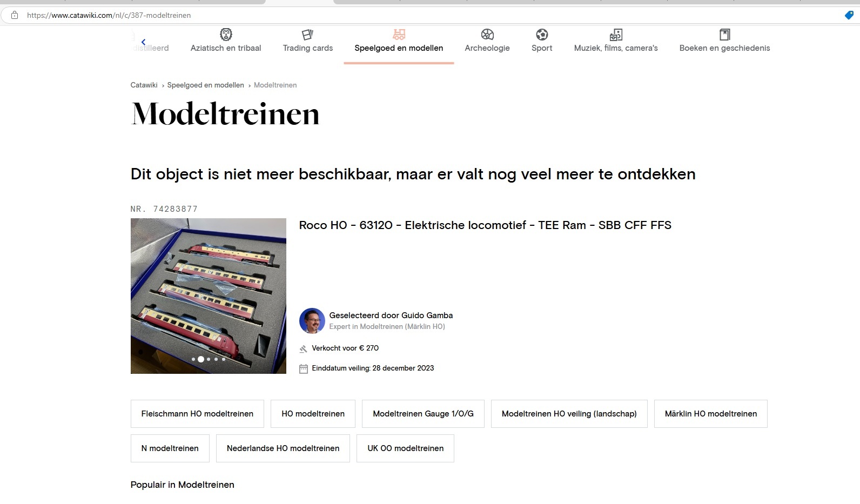860x504 pixels.
Task: Click the Speelgoed en modellen train icon
Action: (399, 35)
